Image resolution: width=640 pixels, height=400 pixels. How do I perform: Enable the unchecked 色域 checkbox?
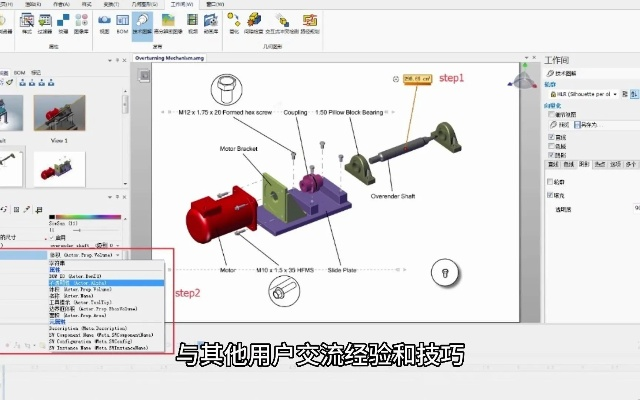pos(551,146)
